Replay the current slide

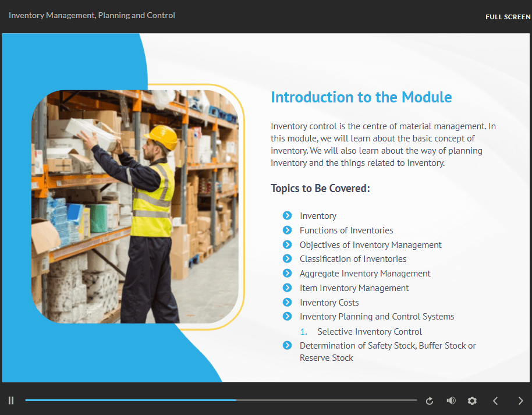(429, 401)
